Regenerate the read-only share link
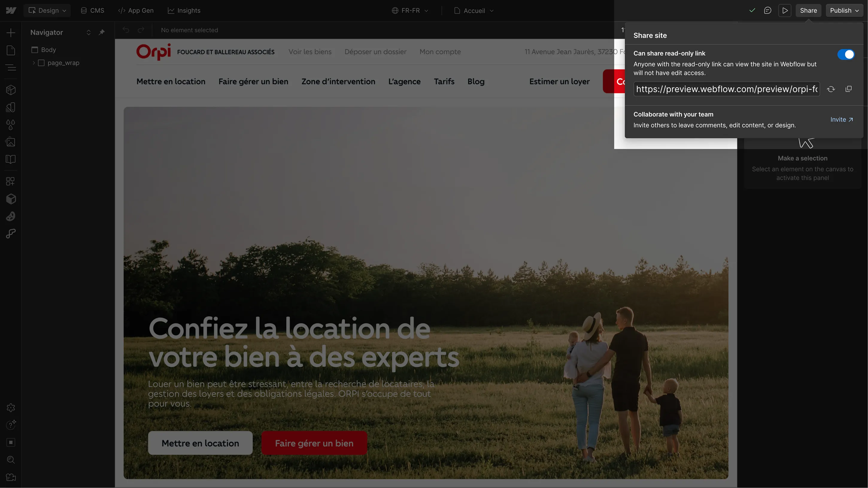 [x=831, y=89]
